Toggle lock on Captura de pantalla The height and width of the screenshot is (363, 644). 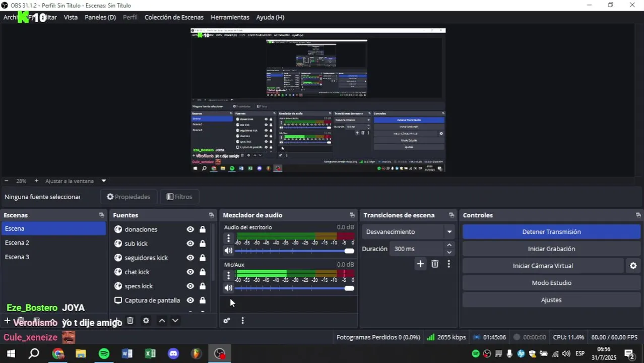click(203, 300)
